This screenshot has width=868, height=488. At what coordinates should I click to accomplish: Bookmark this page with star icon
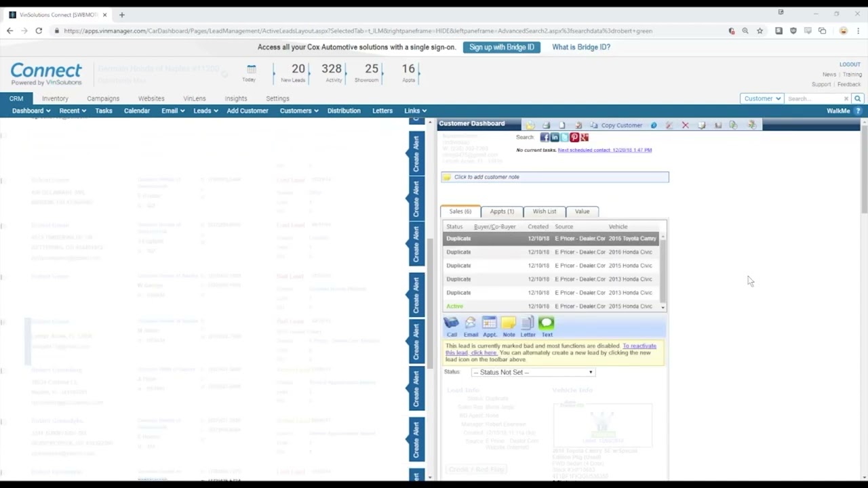(760, 30)
